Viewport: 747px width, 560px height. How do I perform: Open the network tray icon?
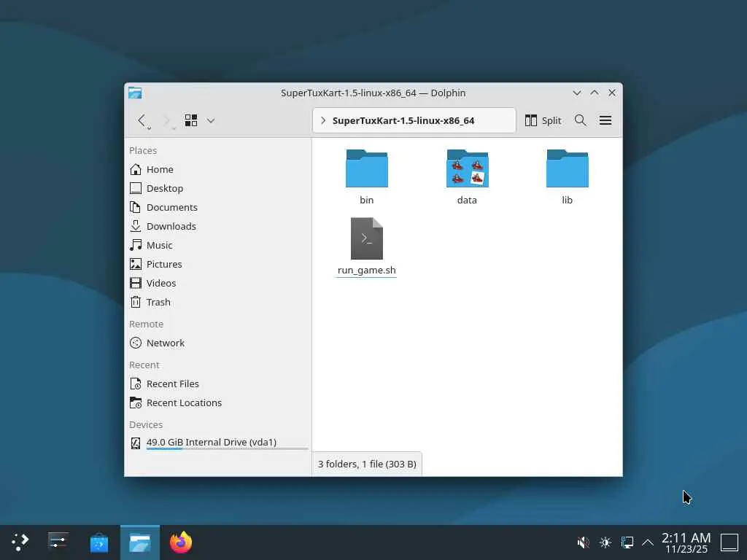(x=627, y=542)
